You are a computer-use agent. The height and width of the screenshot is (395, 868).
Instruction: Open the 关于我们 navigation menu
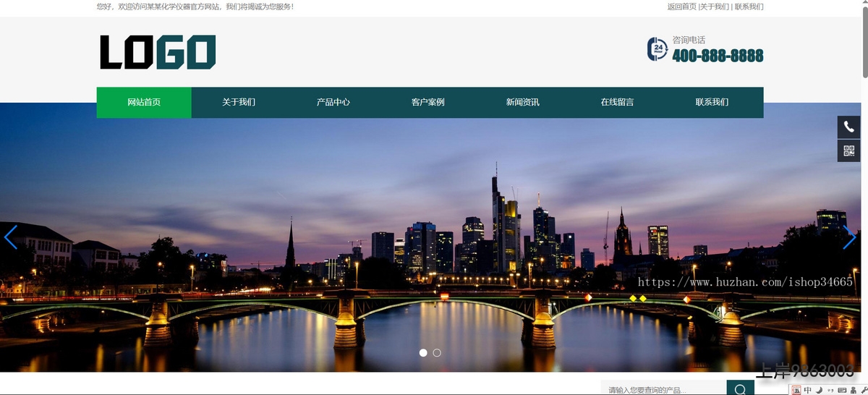click(x=239, y=102)
